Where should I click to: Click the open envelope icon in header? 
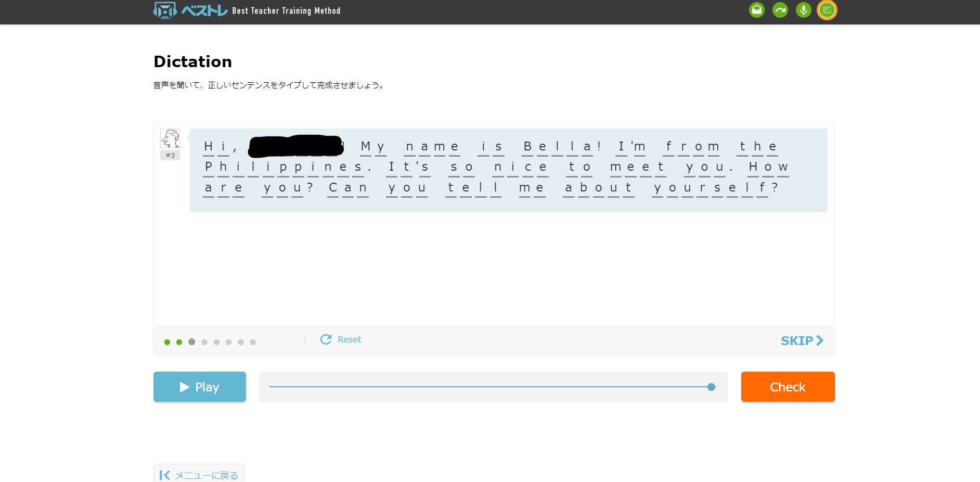click(756, 10)
